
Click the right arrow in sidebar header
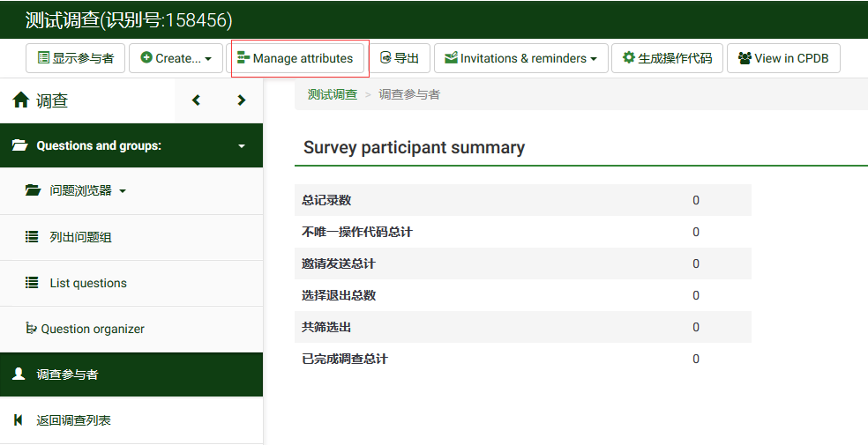point(241,100)
